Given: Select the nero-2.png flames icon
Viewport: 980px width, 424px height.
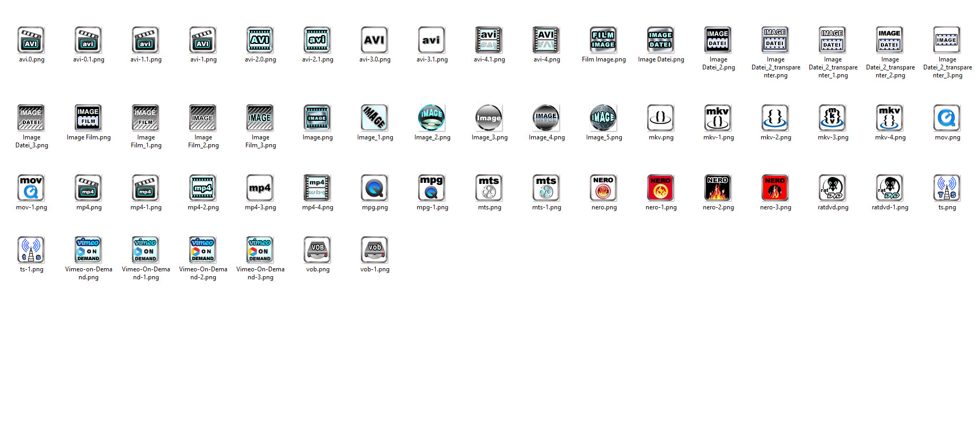Looking at the screenshot, I should (x=718, y=188).
